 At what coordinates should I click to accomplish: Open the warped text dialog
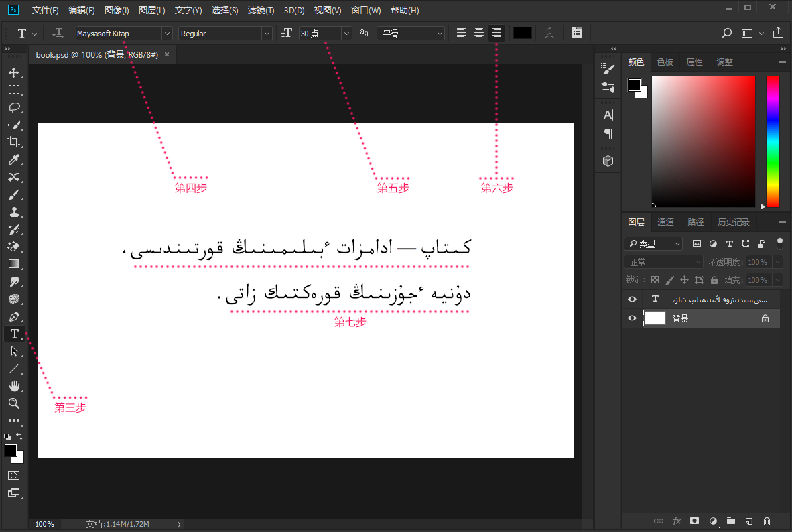549,33
